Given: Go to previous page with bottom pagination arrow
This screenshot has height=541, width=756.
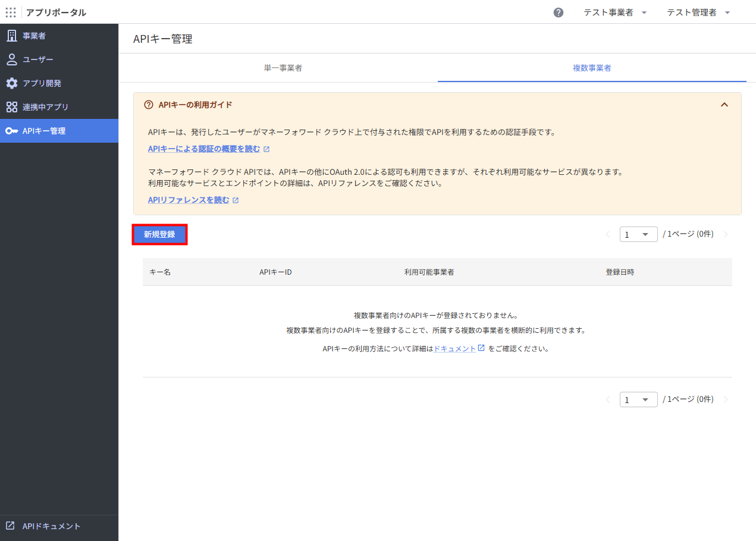Looking at the screenshot, I should tap(608, 400).
